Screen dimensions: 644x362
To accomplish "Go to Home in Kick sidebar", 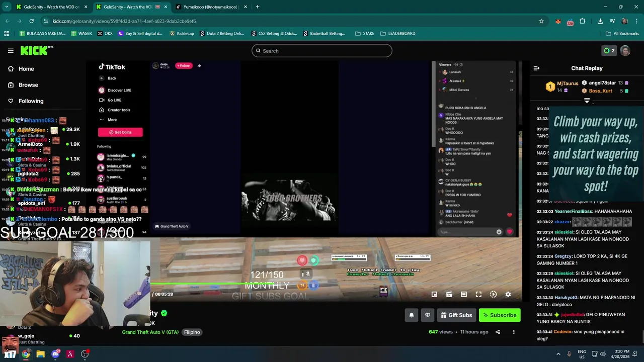I will 26,69.
